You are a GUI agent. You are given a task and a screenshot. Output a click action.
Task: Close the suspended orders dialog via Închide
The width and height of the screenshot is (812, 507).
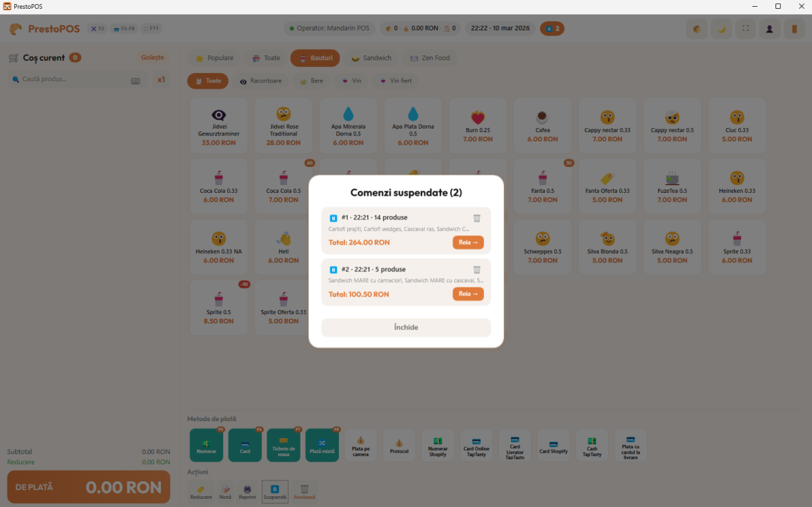coord(406,327)
